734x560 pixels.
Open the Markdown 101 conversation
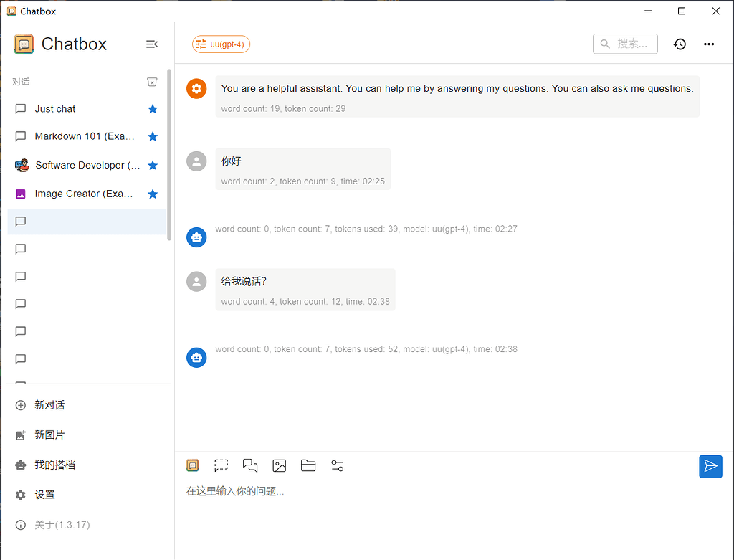point(87,136)
